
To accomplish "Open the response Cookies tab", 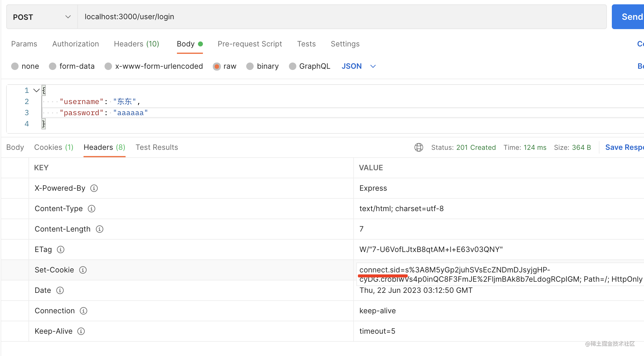I will click(x=54, y=147).
